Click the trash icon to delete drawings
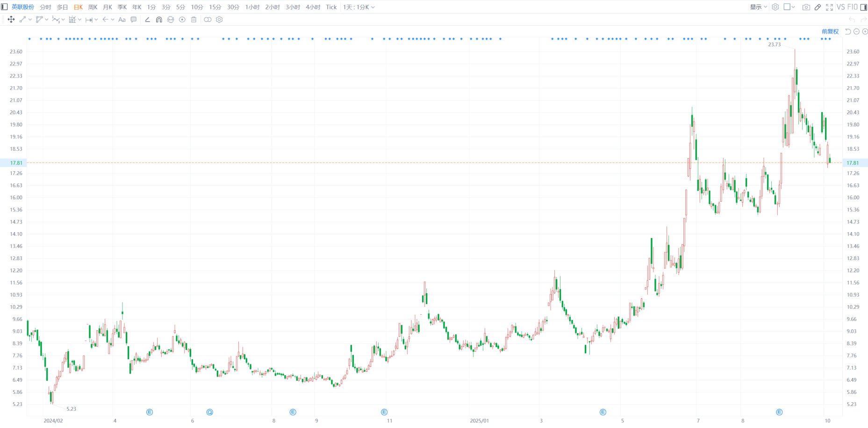Image resolution: width=868 pixels, height=428 pixels. click(194, 20)
